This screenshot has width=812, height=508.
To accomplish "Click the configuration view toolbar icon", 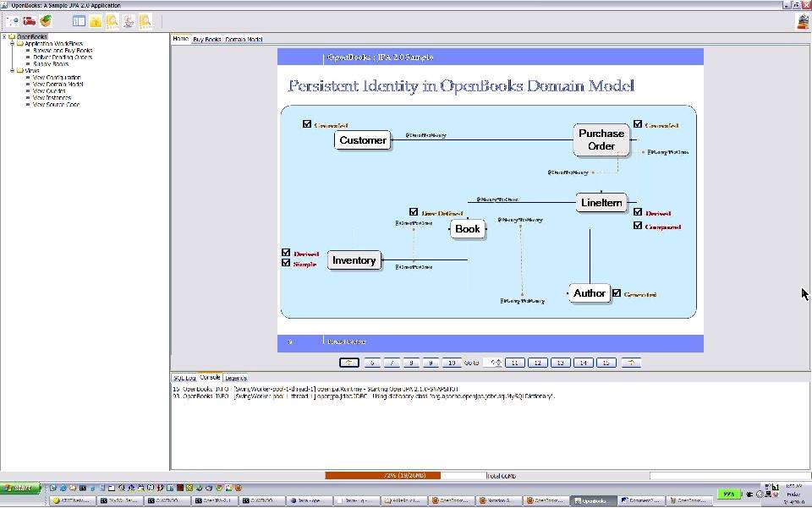I will click(79, 22).
